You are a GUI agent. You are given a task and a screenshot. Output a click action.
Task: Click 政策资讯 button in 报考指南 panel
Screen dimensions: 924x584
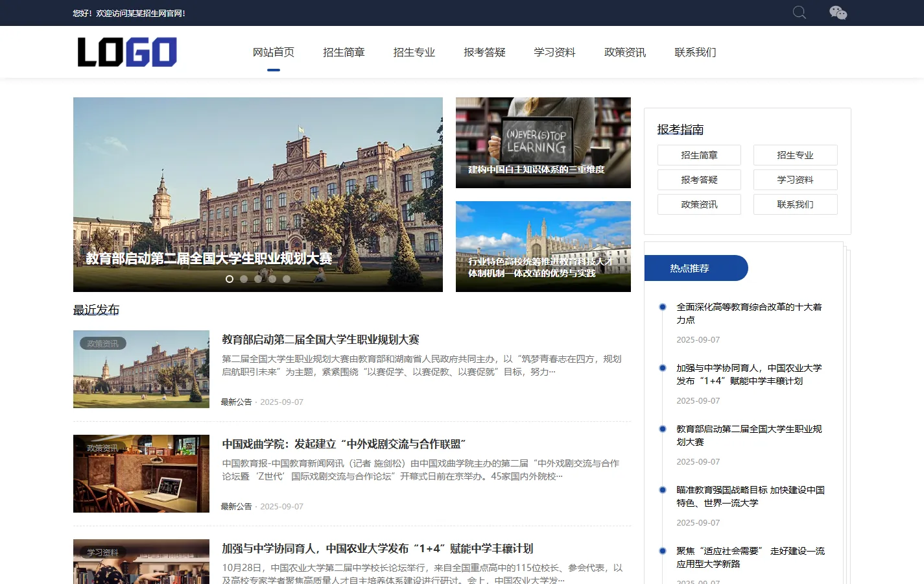pyautogui.click(x=699, y=204)
